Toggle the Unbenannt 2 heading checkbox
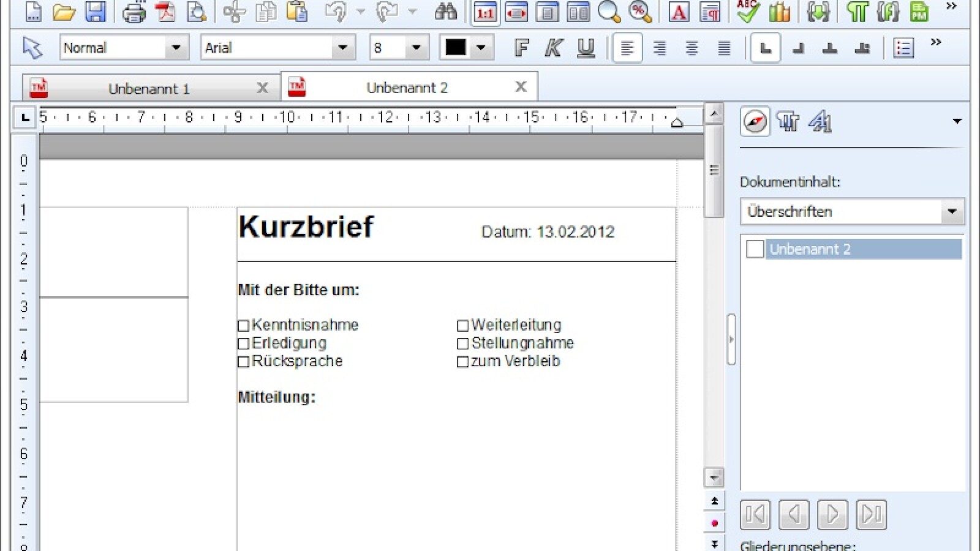Viewport: 980px width, 551px height. pos(755,249)
